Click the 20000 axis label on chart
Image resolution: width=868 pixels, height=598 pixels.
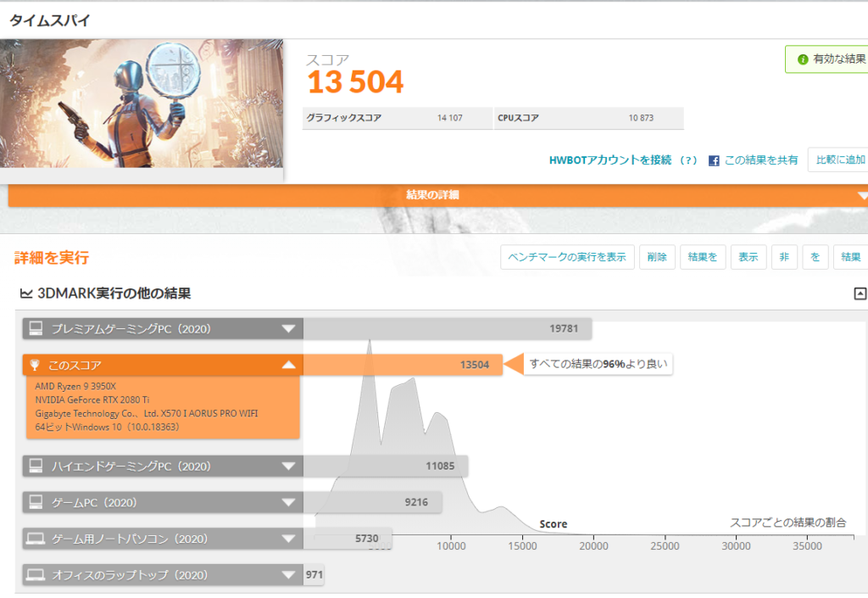click(x=593, y=546)
